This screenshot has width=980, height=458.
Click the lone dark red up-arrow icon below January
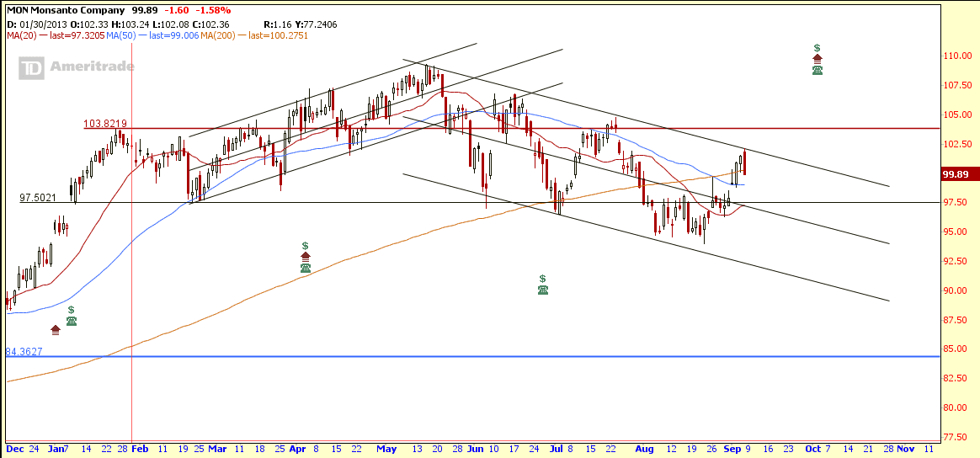[56, 330]
